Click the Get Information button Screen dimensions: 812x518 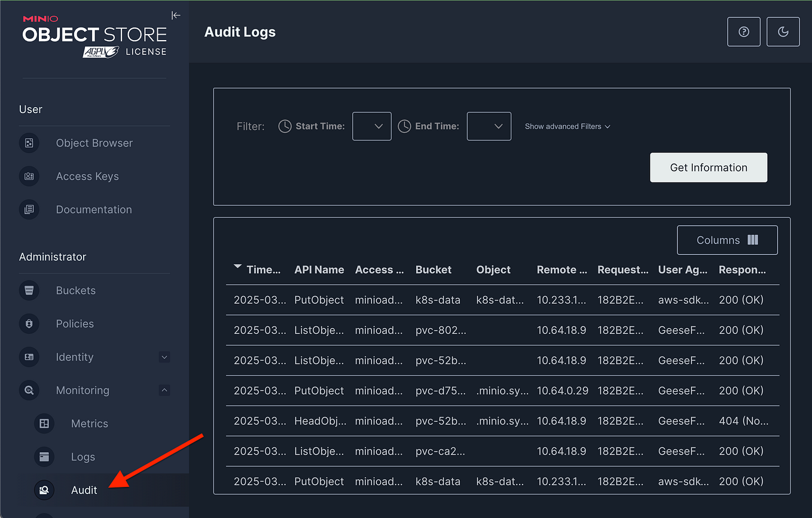click(708, 167)
